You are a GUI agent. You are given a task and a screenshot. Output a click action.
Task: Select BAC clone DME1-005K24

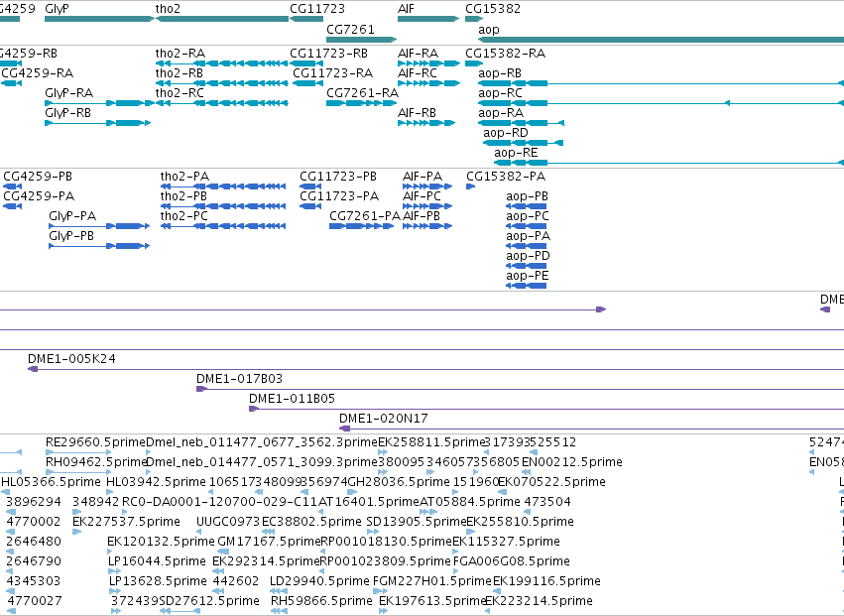[436, 369]
